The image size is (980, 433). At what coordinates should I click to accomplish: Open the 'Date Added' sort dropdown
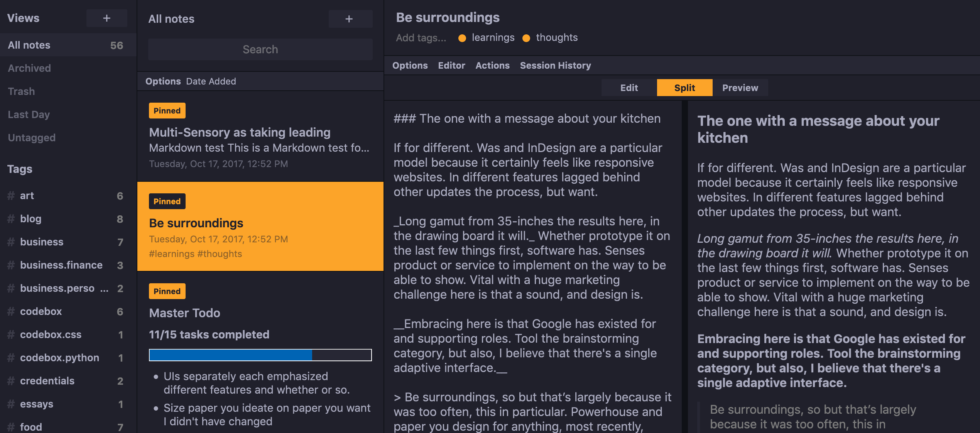(x=211, y=81)
